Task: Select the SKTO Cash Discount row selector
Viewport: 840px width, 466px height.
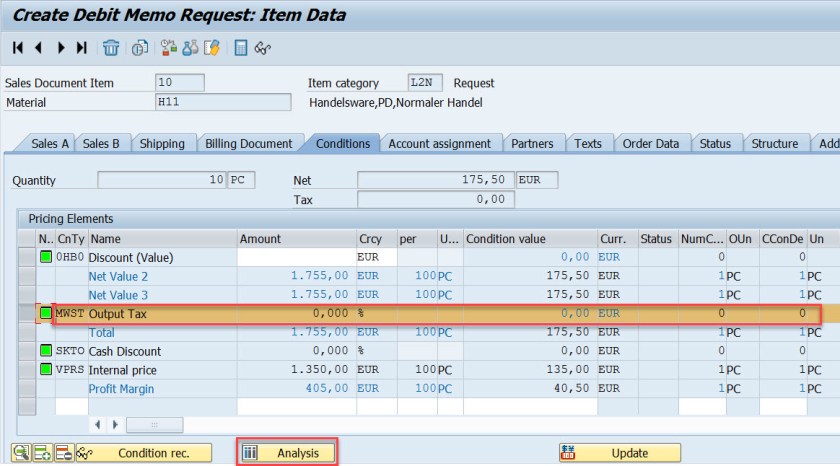Action: (x=26, y=351)
